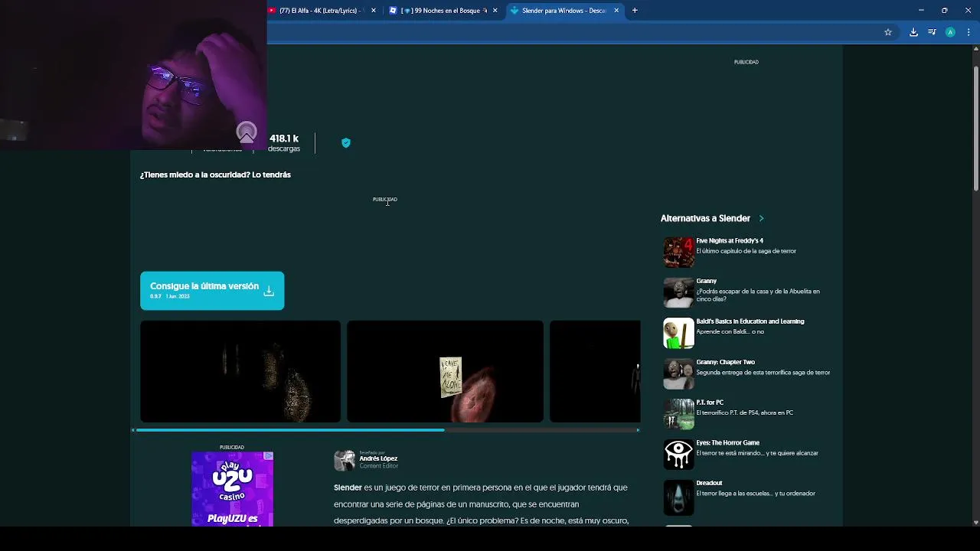Click 'Aprende con Baldi... o no' description
980x551 pixels.
point(730,332)
